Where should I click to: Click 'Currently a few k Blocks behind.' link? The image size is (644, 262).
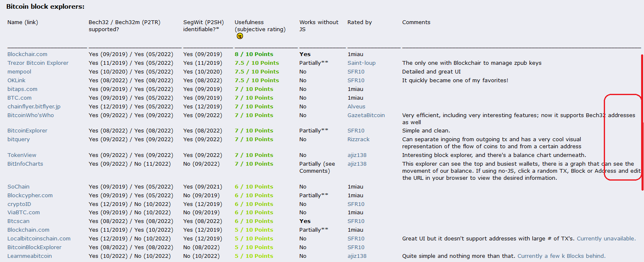click(561, 256)
